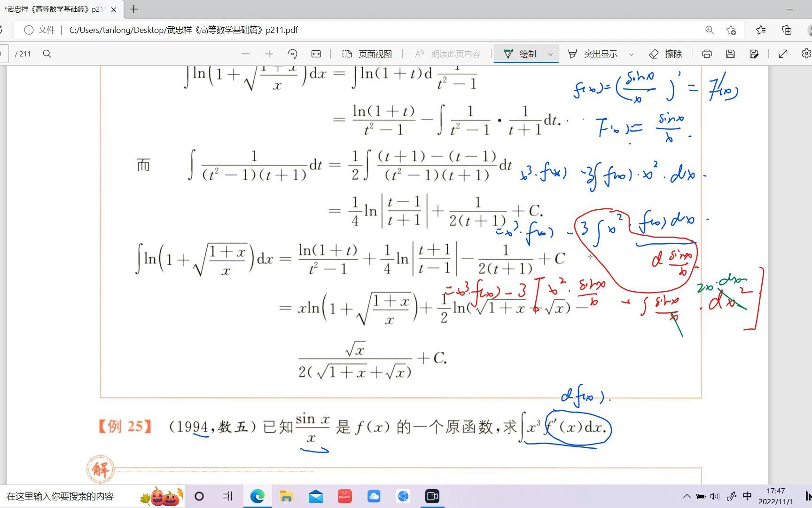View site information icon
The width and height of the screenshot is (812, 508).
(29, 30)
